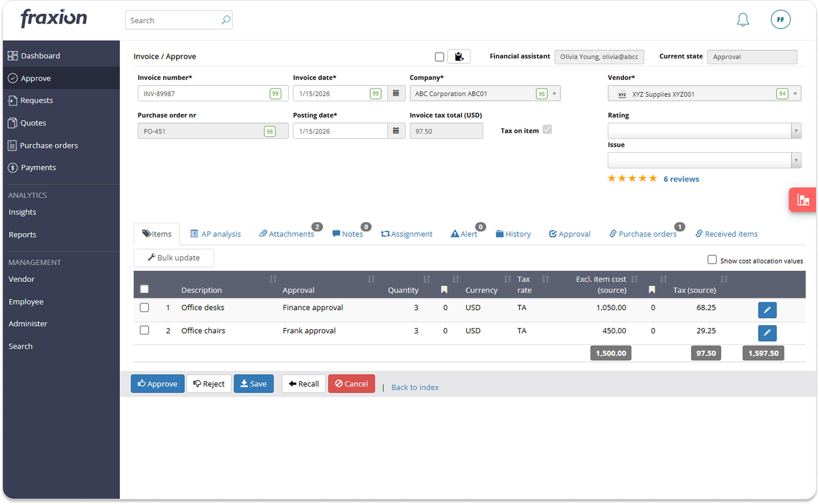Image resolution: width=819 pixels, height=504 pixels.
Task: Click the Quotes icon in the sidebar
Action: (13, 123)
